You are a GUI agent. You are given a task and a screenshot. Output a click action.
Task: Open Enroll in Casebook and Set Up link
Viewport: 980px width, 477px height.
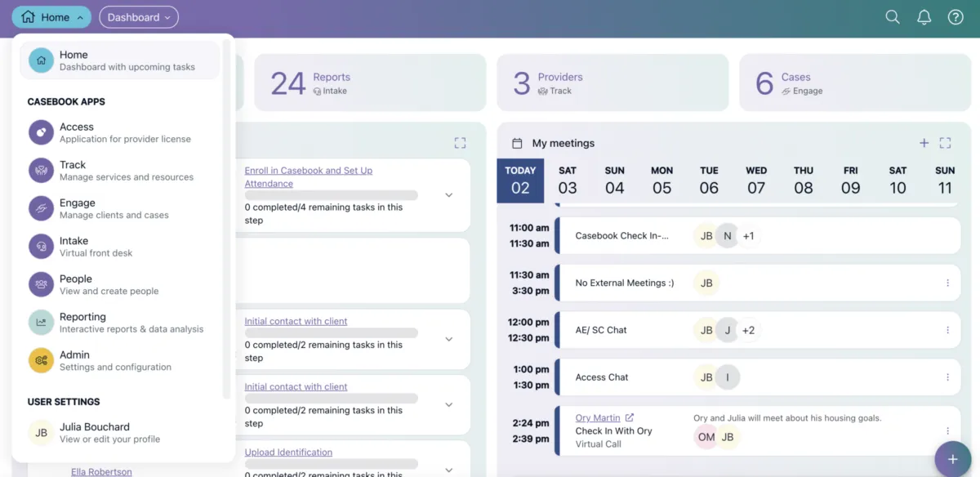pyautogui.click(x=309, y=177)
